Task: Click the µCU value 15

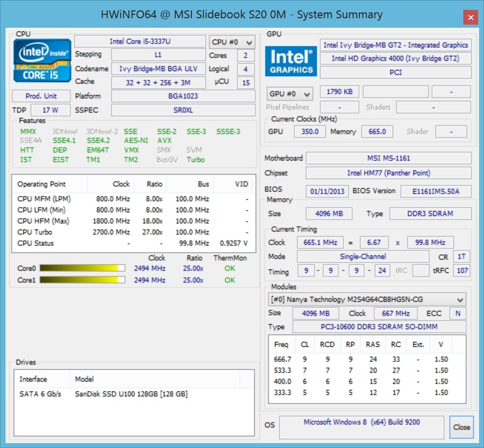Action: pos(246,83)
